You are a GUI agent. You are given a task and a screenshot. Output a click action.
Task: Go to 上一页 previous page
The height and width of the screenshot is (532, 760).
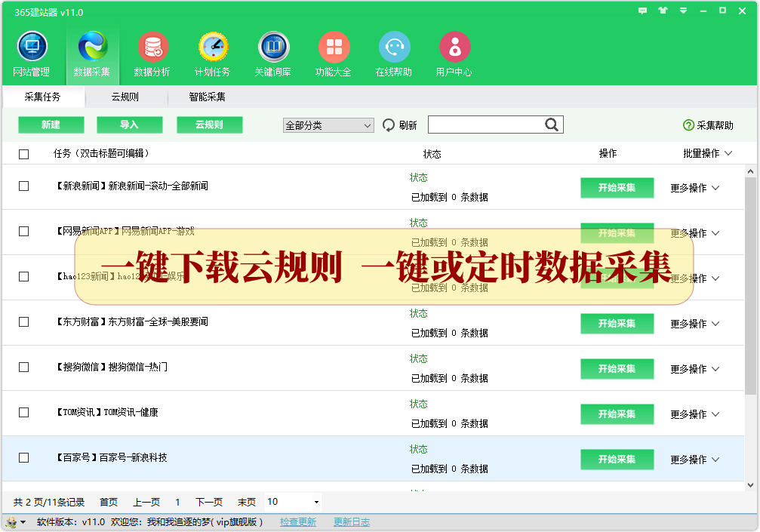click(x=146, y=503)
